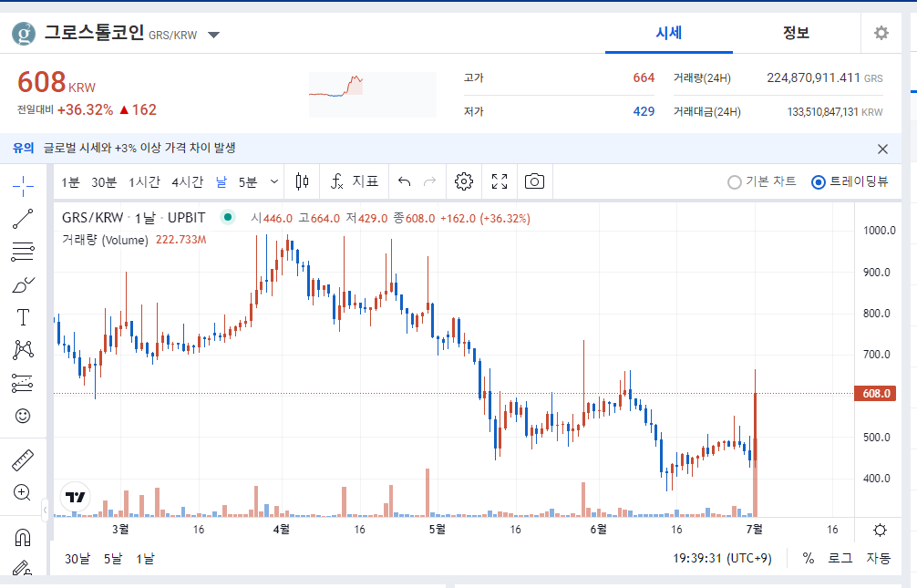Viewport: 917px width, 588px height.
Task: Redo the chart action
Action: coord(430,181)
